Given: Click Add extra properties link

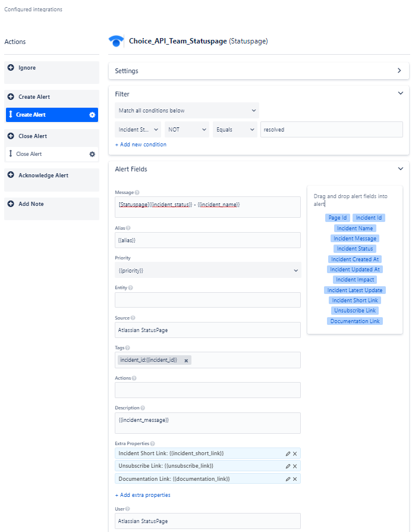Looking at the screenshot, I should (143, 495).
